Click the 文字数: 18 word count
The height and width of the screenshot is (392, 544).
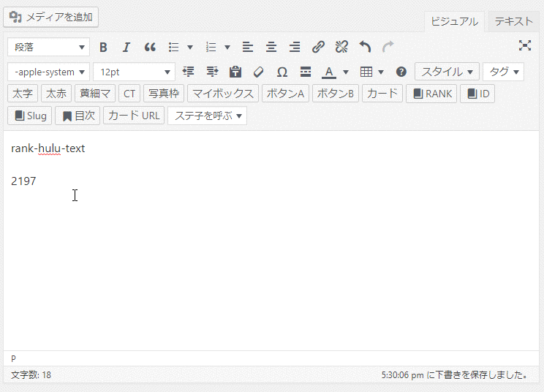click(x=31, y=375)
